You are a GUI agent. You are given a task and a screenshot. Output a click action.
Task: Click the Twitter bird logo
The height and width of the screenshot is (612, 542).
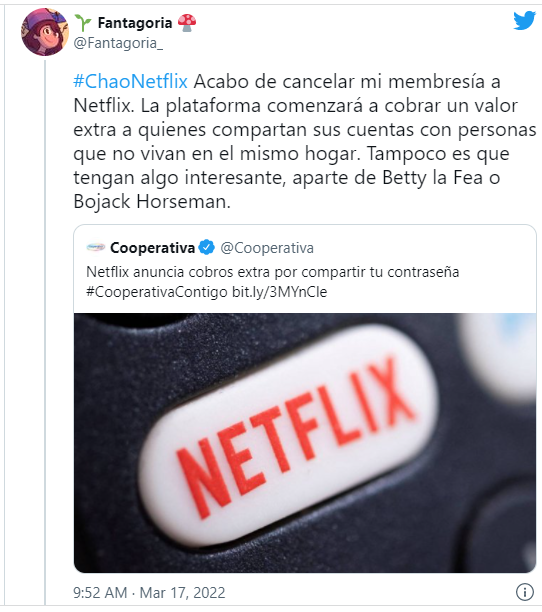pos(524,20)
